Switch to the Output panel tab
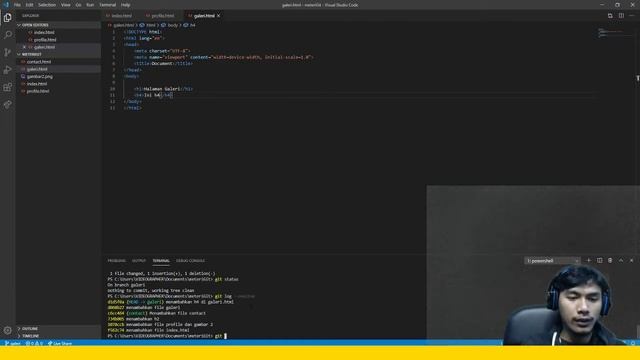Viewport: 640px width, 360px height. pyautogui.click(x=139, y=260)
